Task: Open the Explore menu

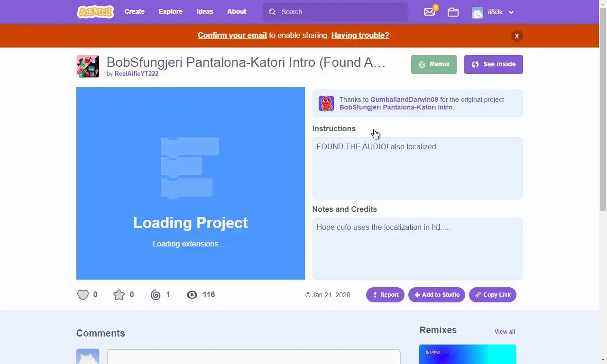Action: point(171,11)
